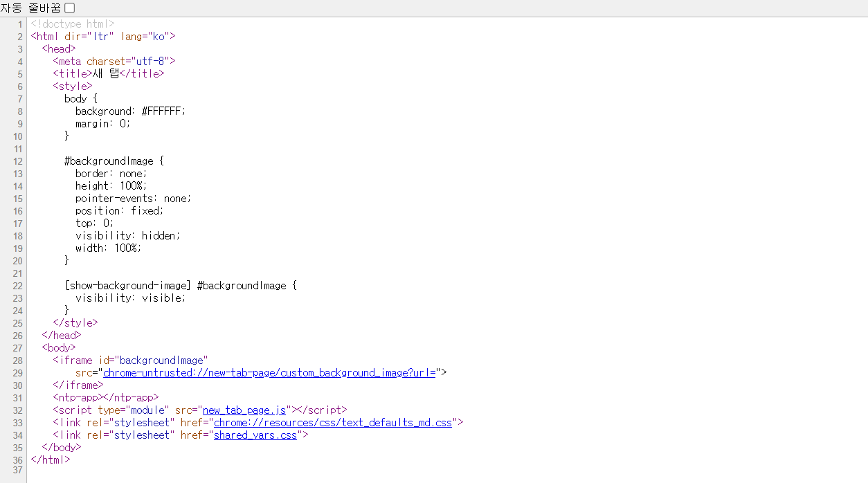The image size is (868, 483).
Task: Click the border: none; line
Action: tap(111, 173)
